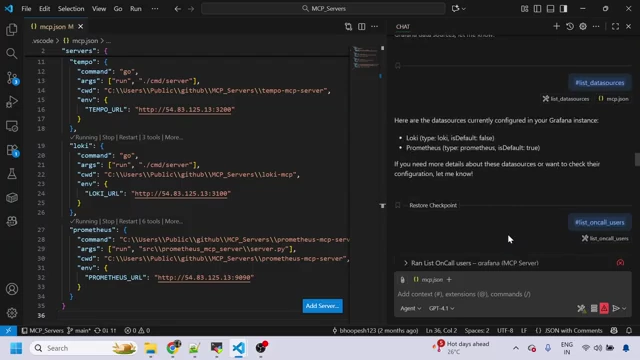
Task: Click the main* branch in status bar
Action: coord(79,331)
